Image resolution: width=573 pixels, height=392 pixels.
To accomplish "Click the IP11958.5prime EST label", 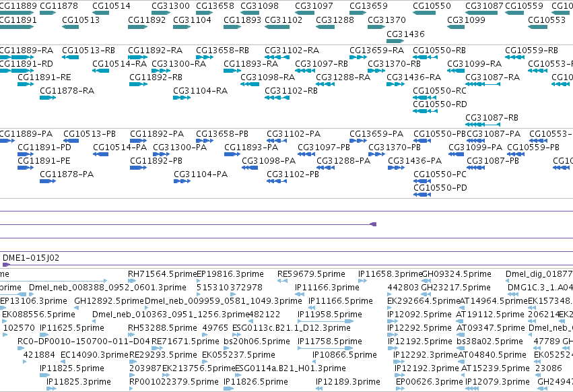I will (x=330, y=315).
